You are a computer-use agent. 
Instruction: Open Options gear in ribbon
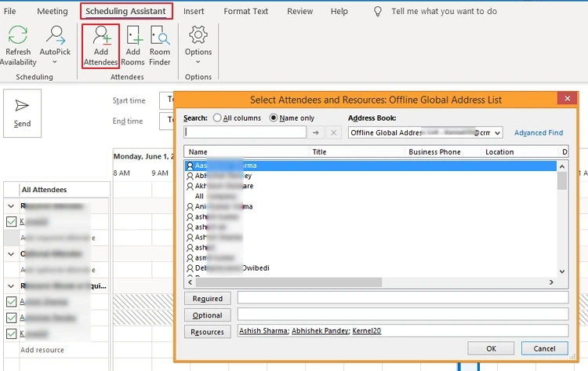click(198, 35)
